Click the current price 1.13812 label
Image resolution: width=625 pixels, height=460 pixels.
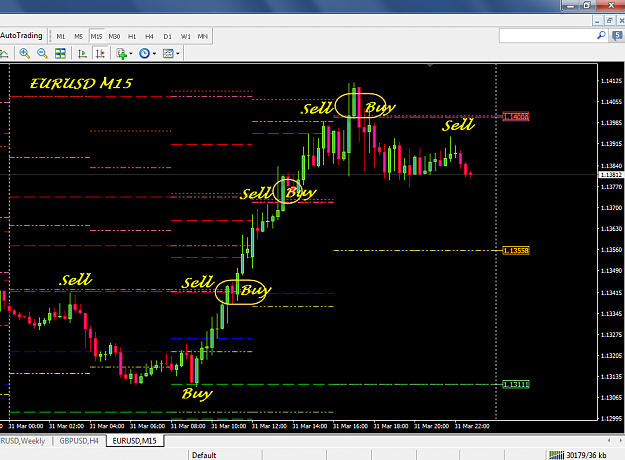pyautogui.click(x=611, y=175)
